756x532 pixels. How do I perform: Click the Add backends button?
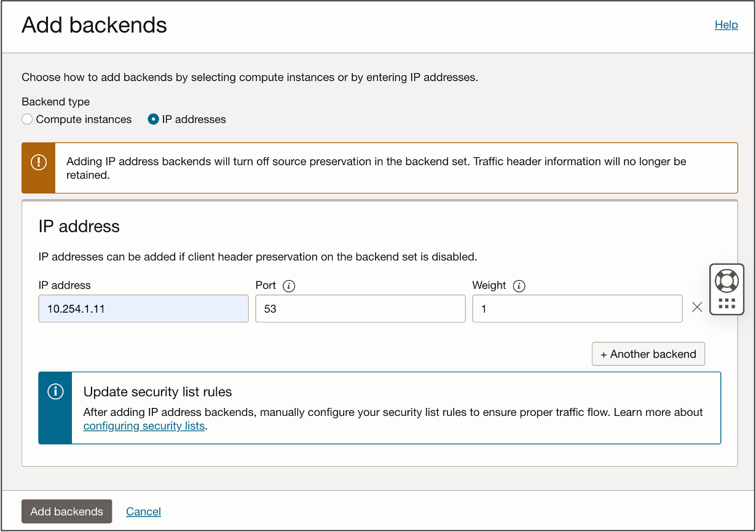pos(66,511)
